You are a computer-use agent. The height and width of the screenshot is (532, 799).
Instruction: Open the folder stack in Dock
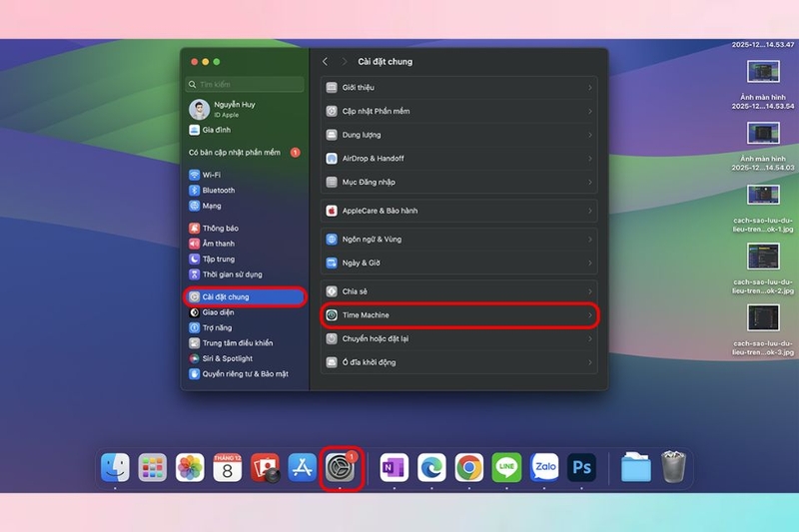pos(636,467)
